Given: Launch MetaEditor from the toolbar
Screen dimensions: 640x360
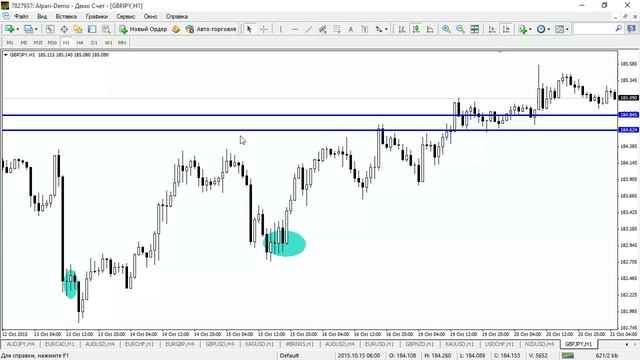Looking at the screenshot, I should coord(176,29).
